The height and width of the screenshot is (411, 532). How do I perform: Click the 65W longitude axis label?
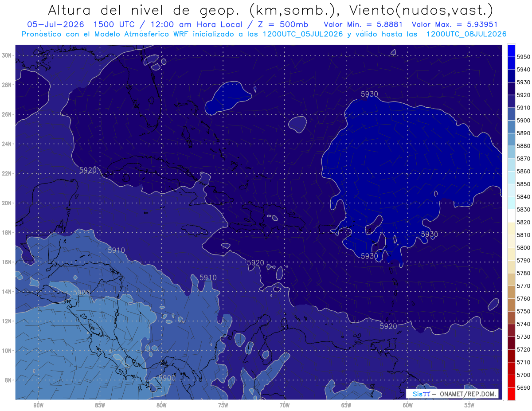[x=346, y=405]
